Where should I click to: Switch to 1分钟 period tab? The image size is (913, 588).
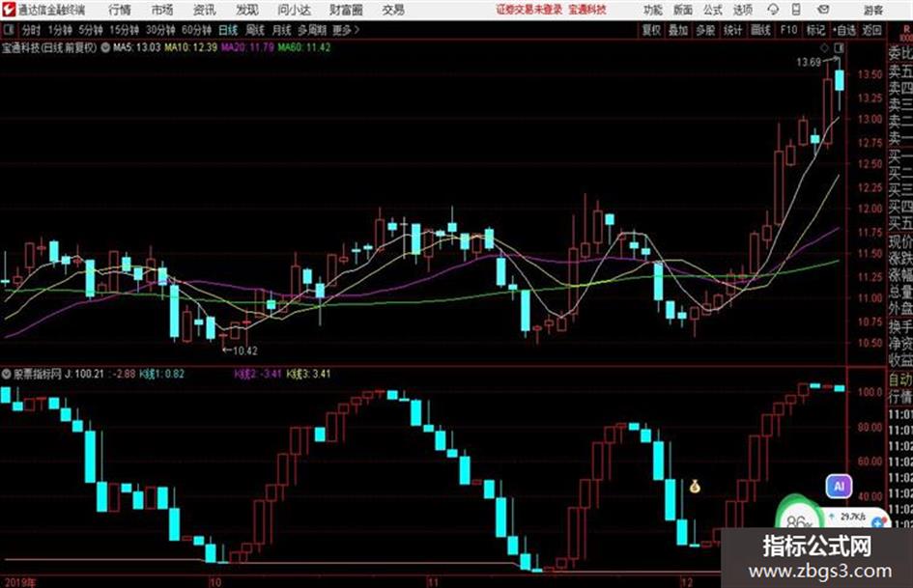[x=59, y=30]
